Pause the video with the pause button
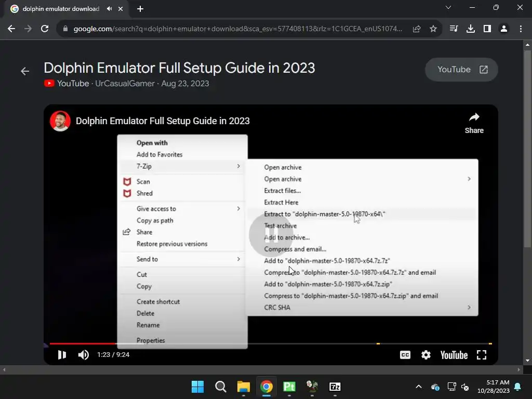 point(62,355)
